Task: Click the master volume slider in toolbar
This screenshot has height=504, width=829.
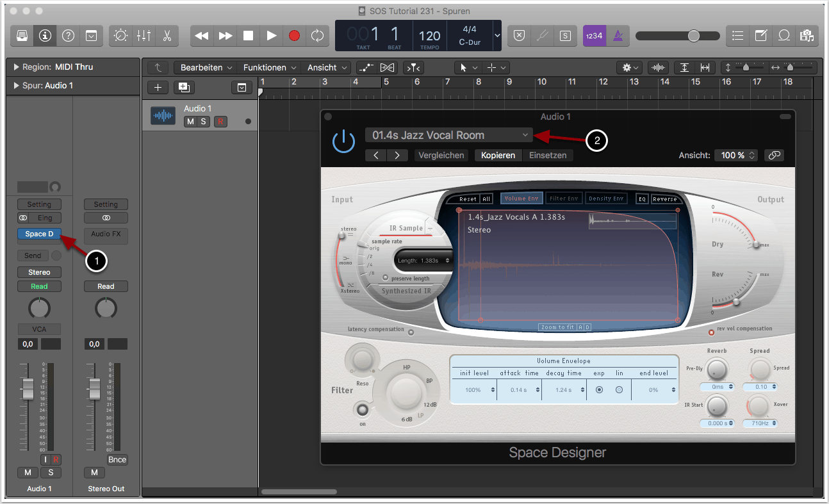Action: (x=694, y=36)
